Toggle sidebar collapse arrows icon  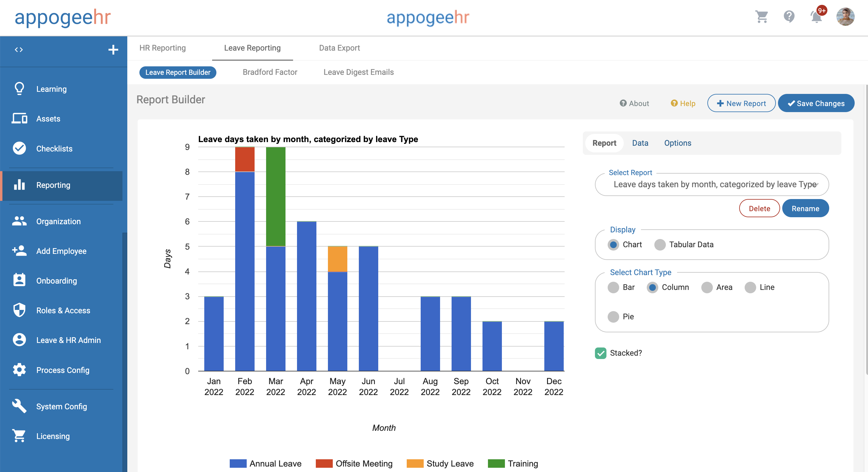click(19, 50)
